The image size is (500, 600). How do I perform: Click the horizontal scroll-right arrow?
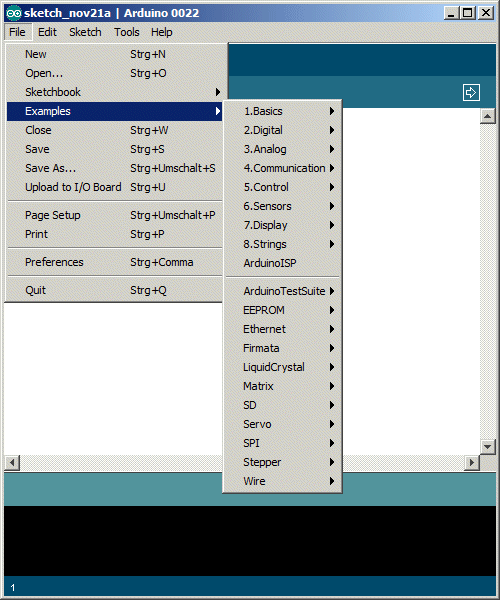(472, 463)
